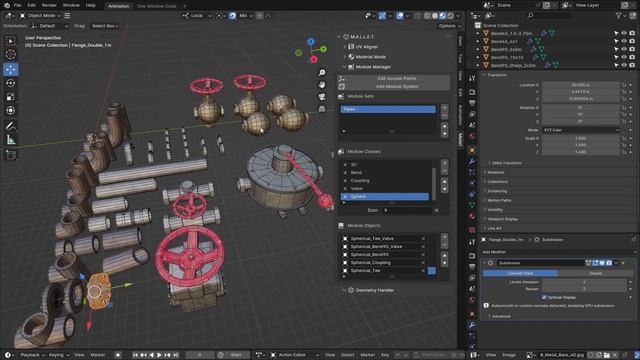Click the blue Z axis on navigation gizmo
640x360 pixels.
(x=311, y=42)
